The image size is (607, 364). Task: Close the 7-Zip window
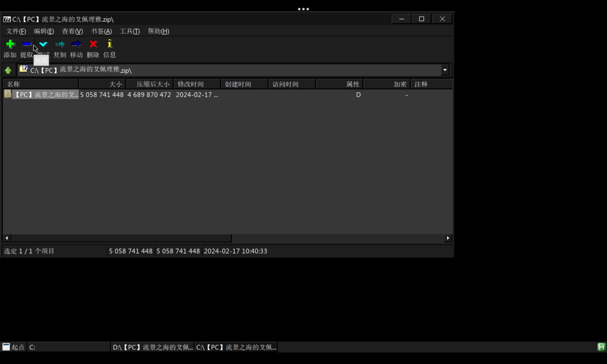(442, 19)
